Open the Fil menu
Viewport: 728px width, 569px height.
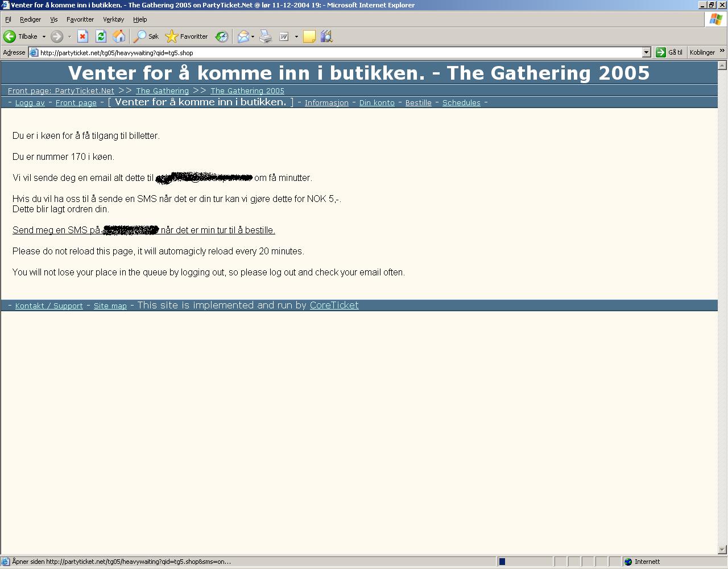(8, 19)
